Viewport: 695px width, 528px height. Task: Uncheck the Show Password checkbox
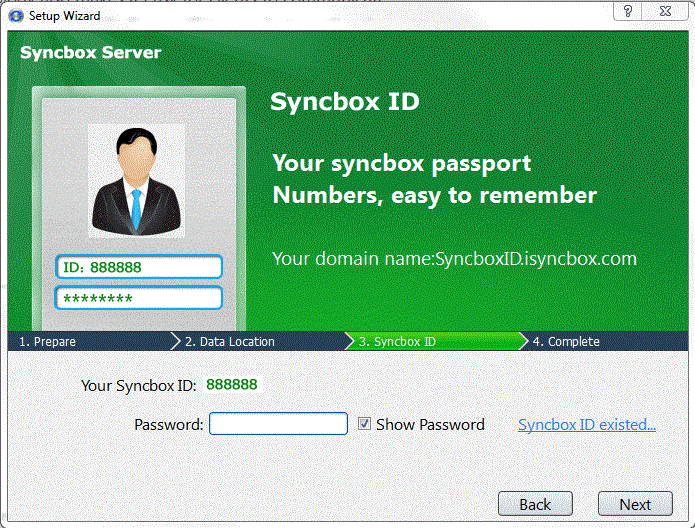click(x=365, y=424)
